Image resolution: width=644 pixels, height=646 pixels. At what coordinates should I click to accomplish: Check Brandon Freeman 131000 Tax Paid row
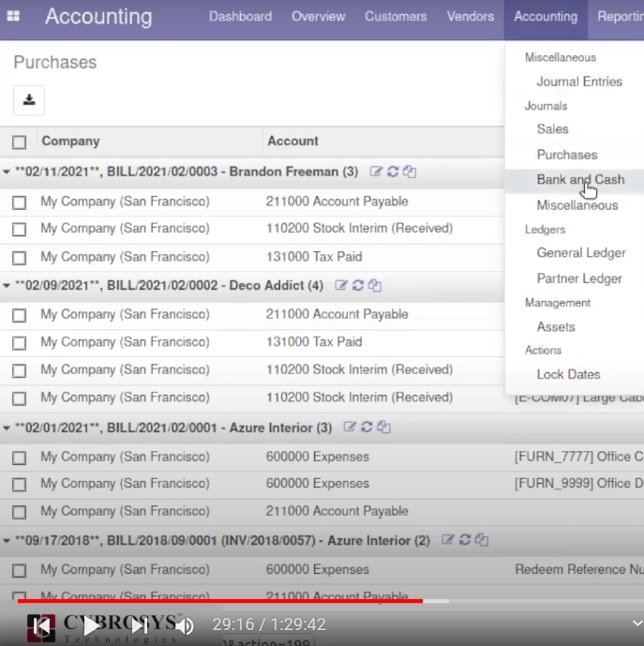(x=19, y=258)
